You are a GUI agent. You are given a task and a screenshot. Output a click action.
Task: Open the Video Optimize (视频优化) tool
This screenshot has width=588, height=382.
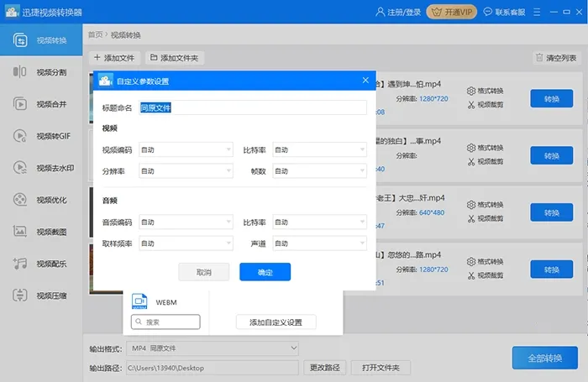click(20, 200)
